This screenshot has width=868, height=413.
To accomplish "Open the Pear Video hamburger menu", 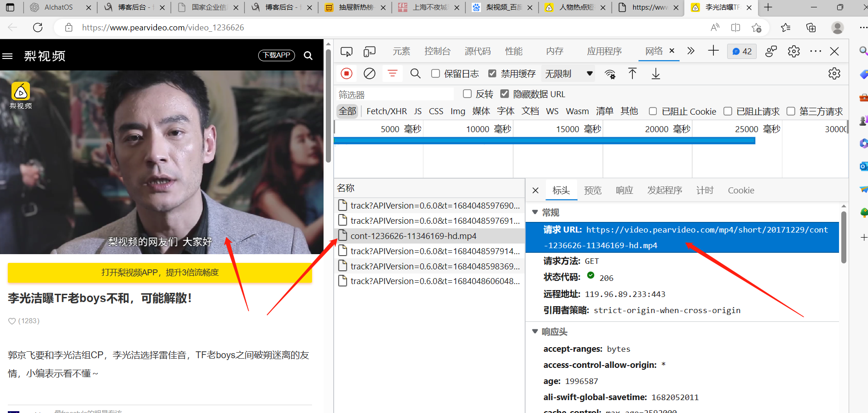I will (x=7, y=56).
